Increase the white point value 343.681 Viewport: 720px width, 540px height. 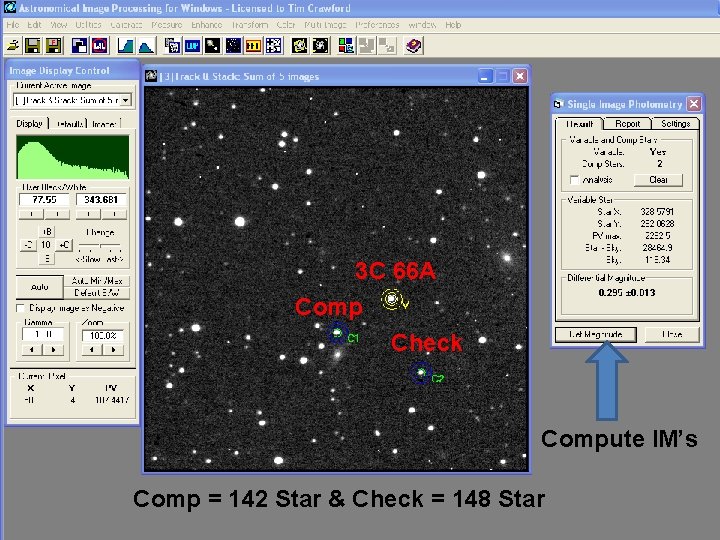coord(114,214)
